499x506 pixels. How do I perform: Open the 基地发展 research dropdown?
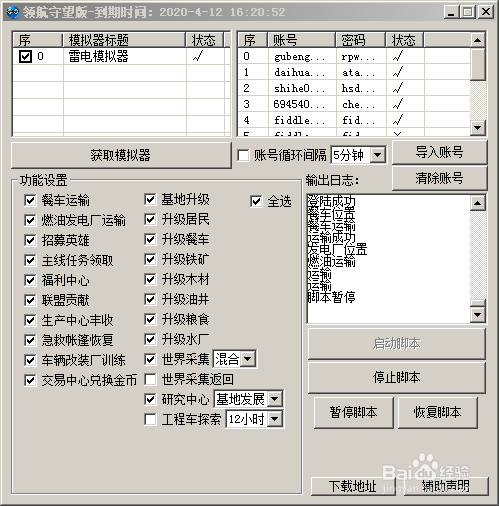click(275, 399)
